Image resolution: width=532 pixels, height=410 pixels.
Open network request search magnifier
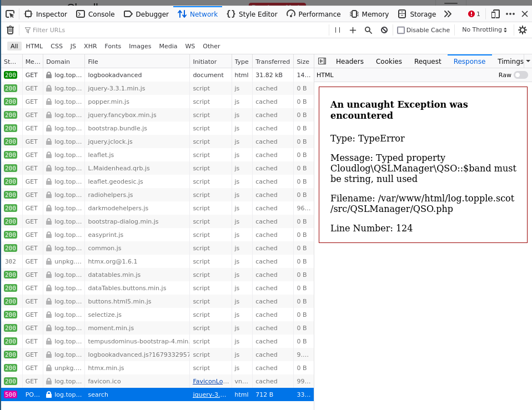369,30
